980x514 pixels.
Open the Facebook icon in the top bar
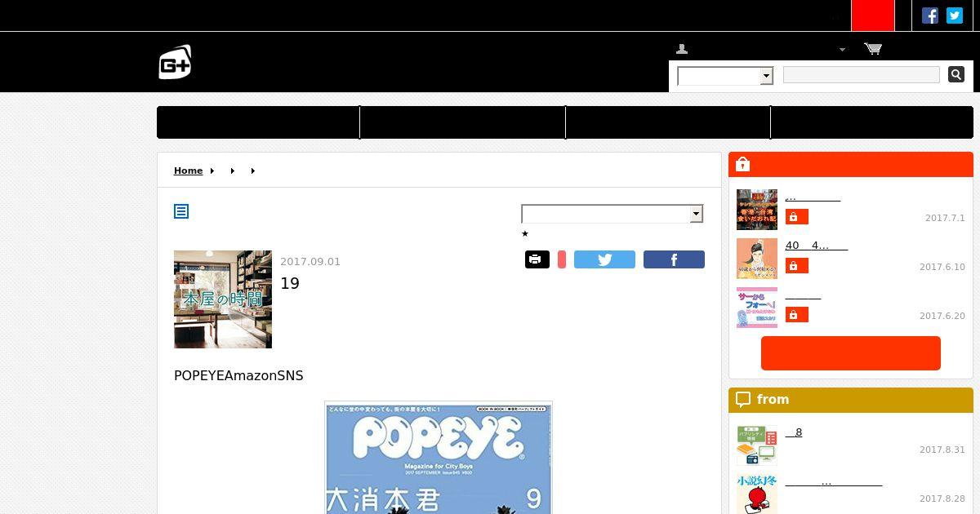(930, 16)
